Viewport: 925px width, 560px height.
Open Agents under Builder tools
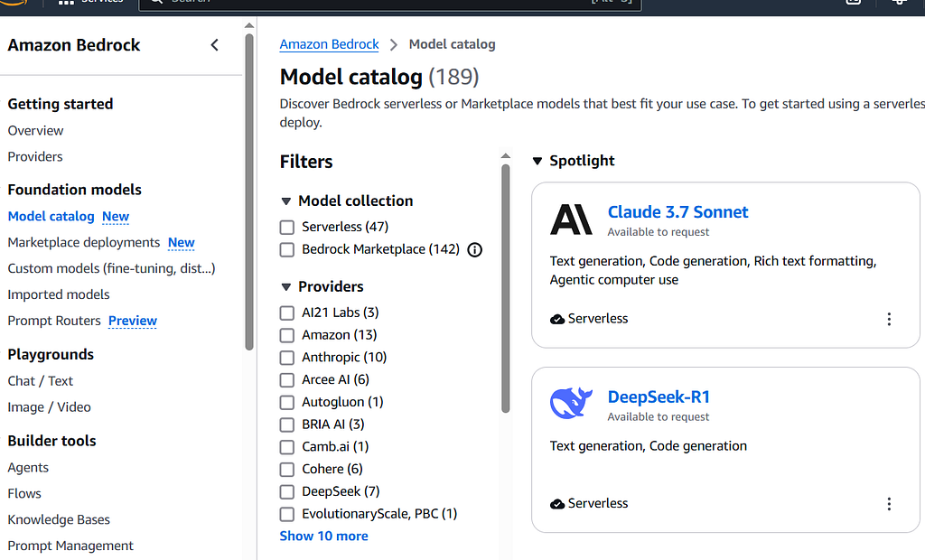(x=28, y=467)
